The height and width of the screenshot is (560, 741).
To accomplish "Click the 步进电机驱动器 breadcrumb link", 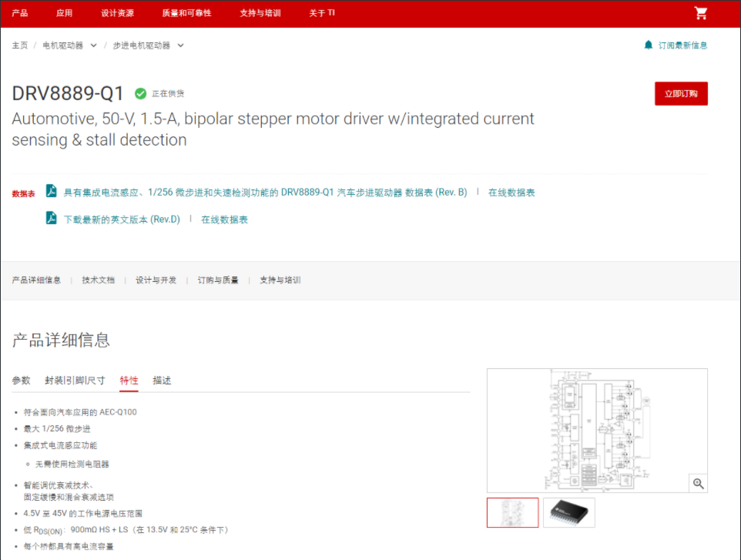I will click(141, 45).
